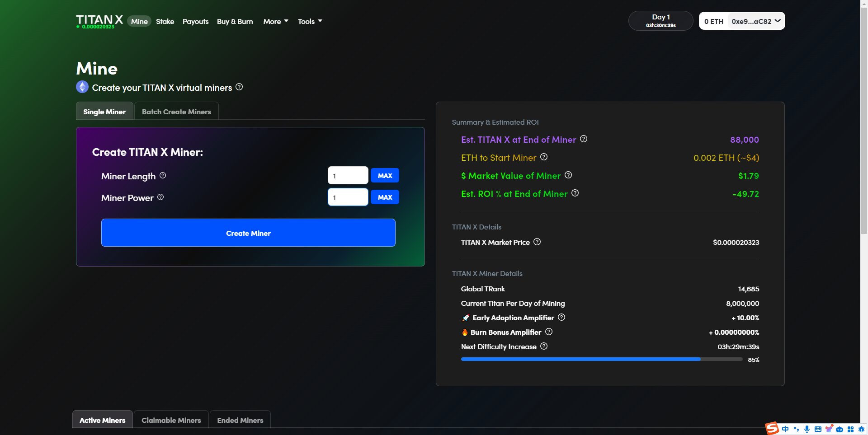868x435 pixels.
Task: Open help for TITAN X Market Price
Action: pyautogui.click(x=537, y=242)
